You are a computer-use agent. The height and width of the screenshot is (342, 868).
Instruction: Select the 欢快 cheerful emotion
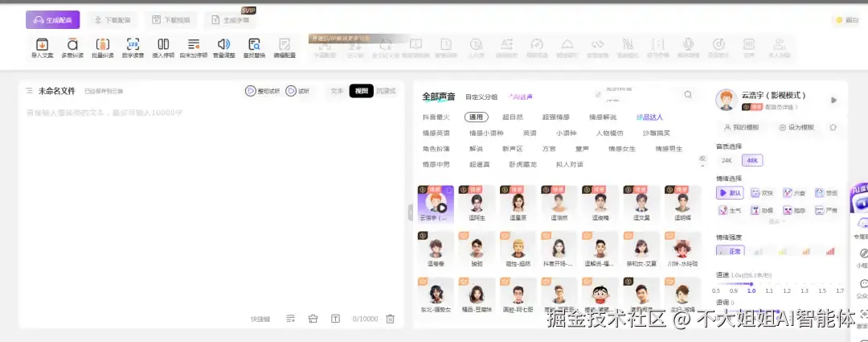click(762, 193)
